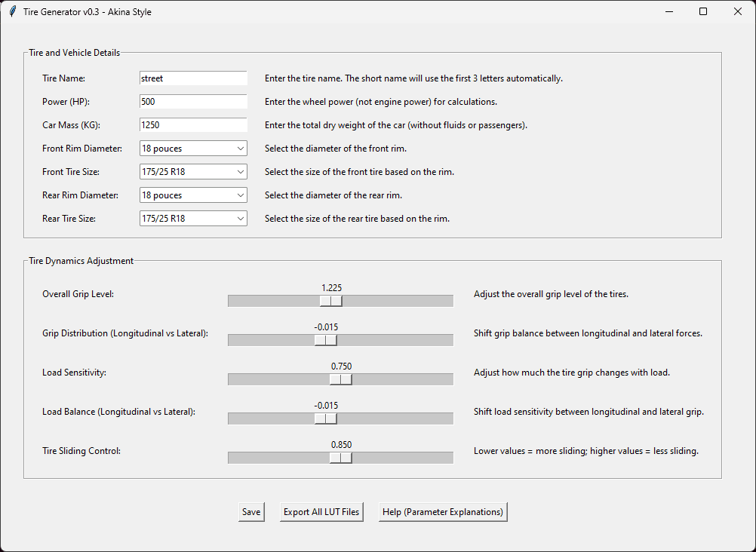Click the Load Sensitivity slider handle

click(x=341, y=379)
